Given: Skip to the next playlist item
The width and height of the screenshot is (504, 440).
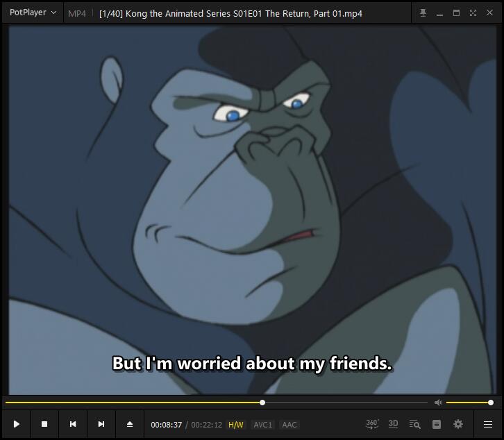Looking at the screenshot, I should tap(101, 424).
